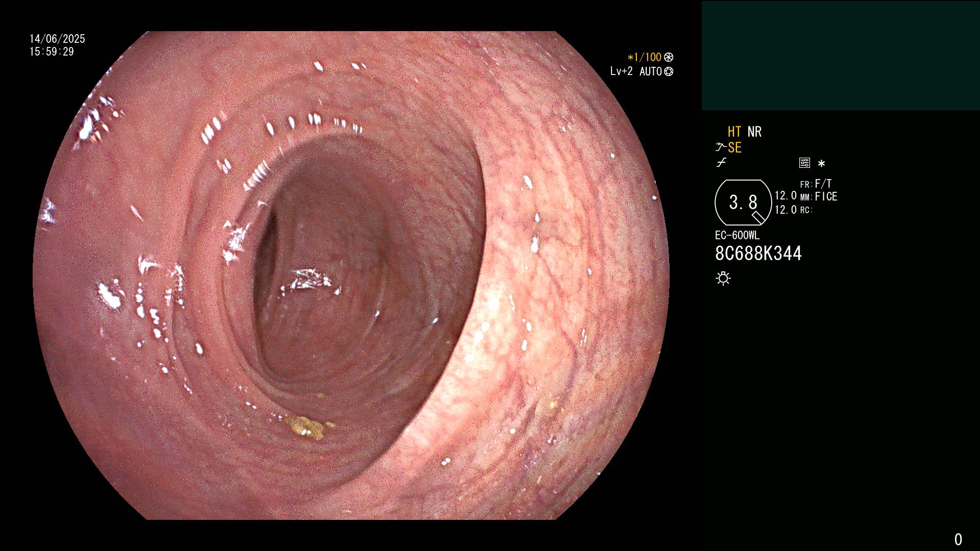Click the shutter value *1/100

644,58
